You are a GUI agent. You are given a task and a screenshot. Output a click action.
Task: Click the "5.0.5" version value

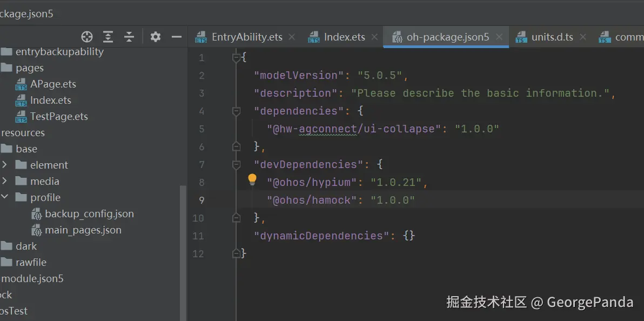379,75
